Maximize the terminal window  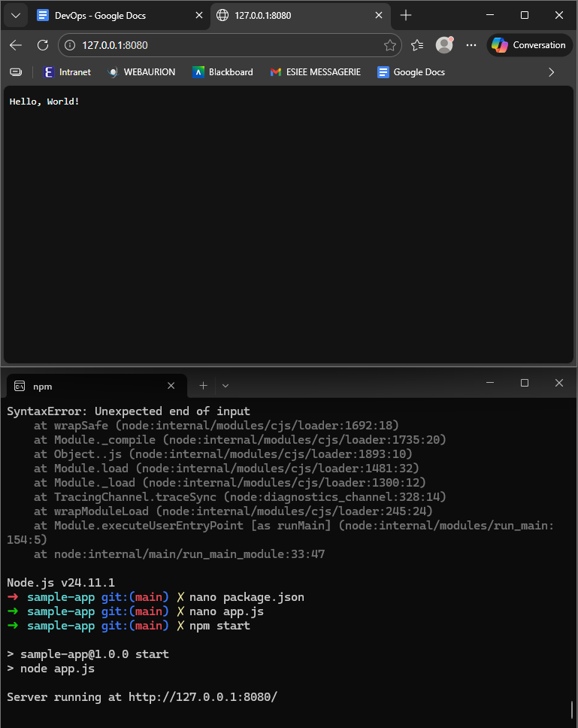click(x=525, y=383)
